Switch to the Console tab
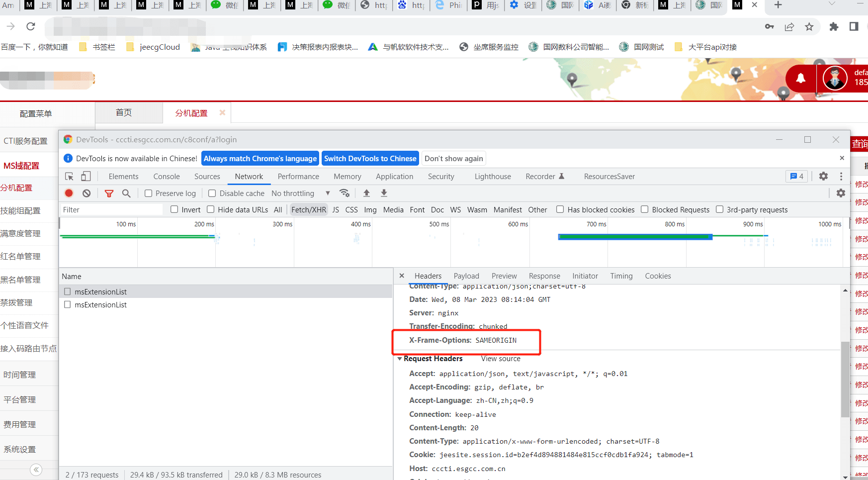Image resolution: width=868 pixels, height=480 pixels. [x=167, y=176]
